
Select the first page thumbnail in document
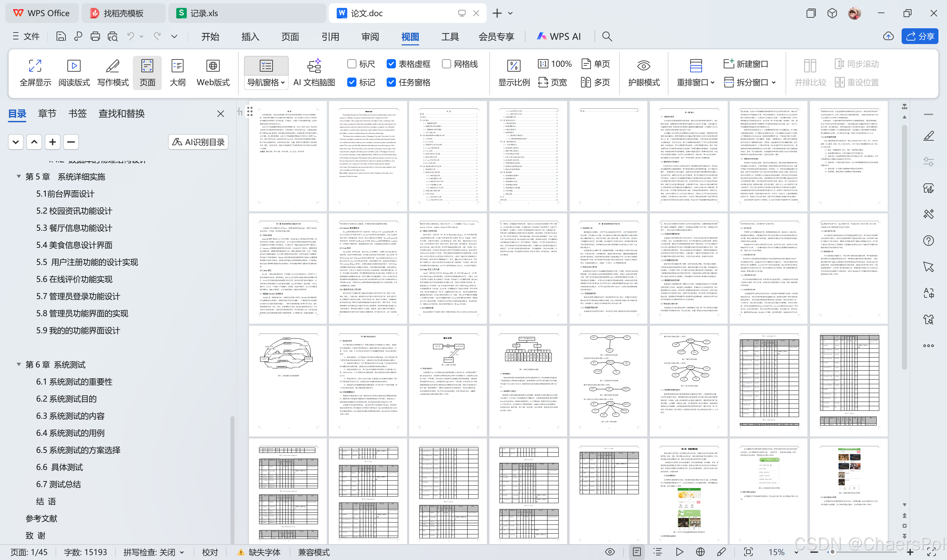288,156
